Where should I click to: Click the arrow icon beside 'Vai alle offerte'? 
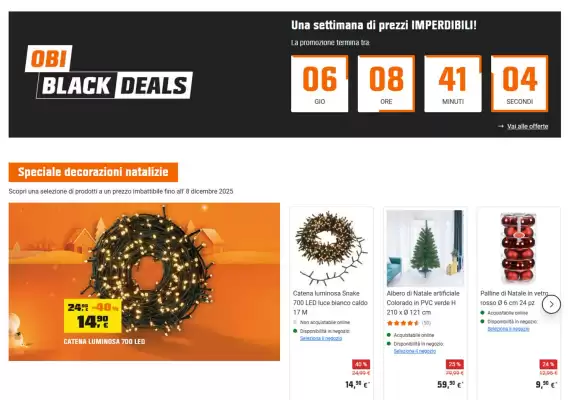pos(501,126)
